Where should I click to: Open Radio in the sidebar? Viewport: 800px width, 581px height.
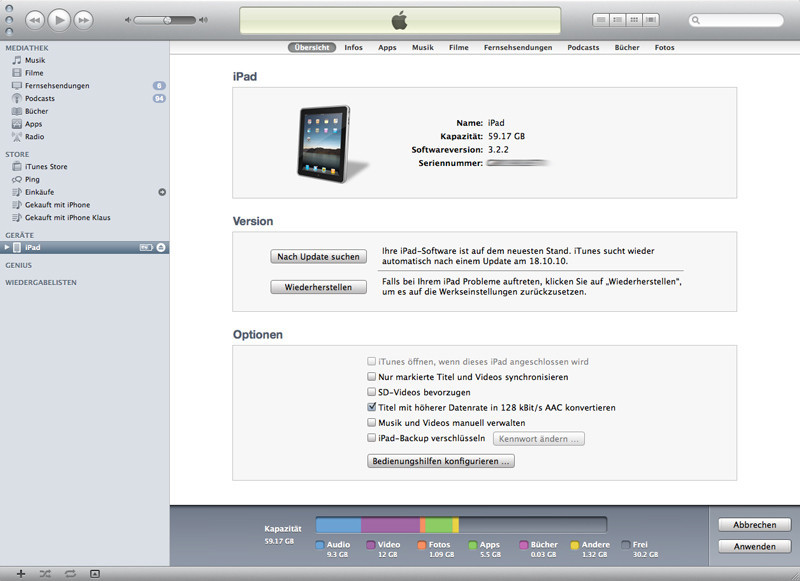pos(85,137)
